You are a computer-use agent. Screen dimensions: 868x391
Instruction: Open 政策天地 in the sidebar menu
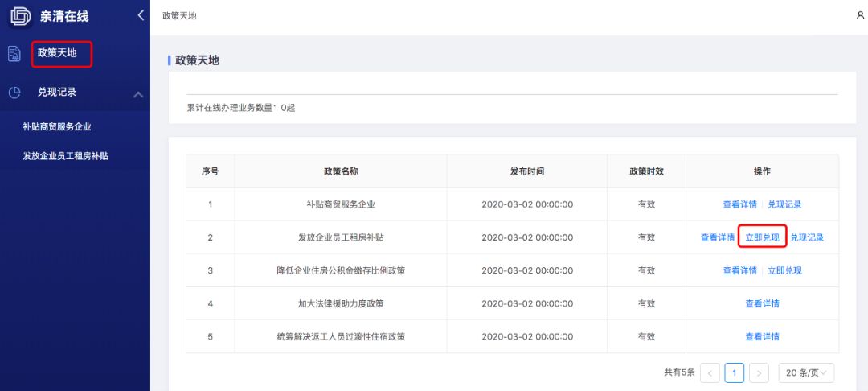tap(57, 53)
